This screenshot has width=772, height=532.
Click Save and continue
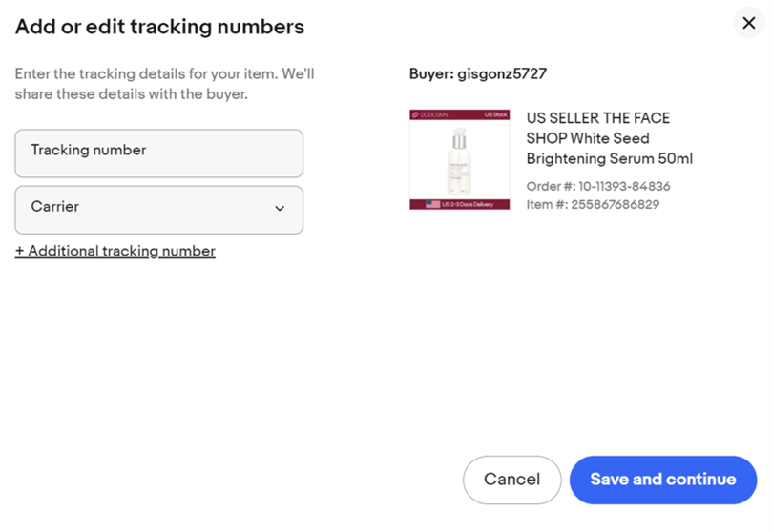click(x=663, y=480)
